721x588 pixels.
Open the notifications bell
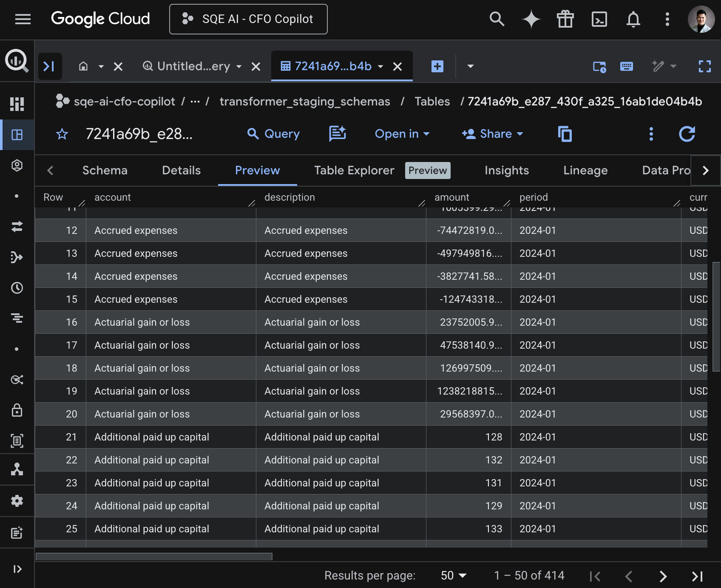click(633, 19)
